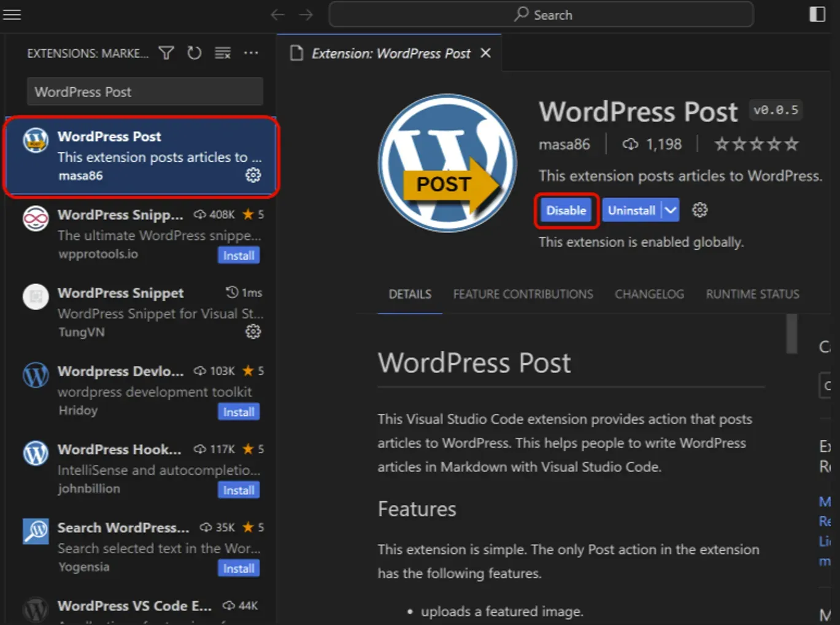Click the Manage gear on the extension detail page
This screenshot has height=625, width=840.
(x=699, y=210)
